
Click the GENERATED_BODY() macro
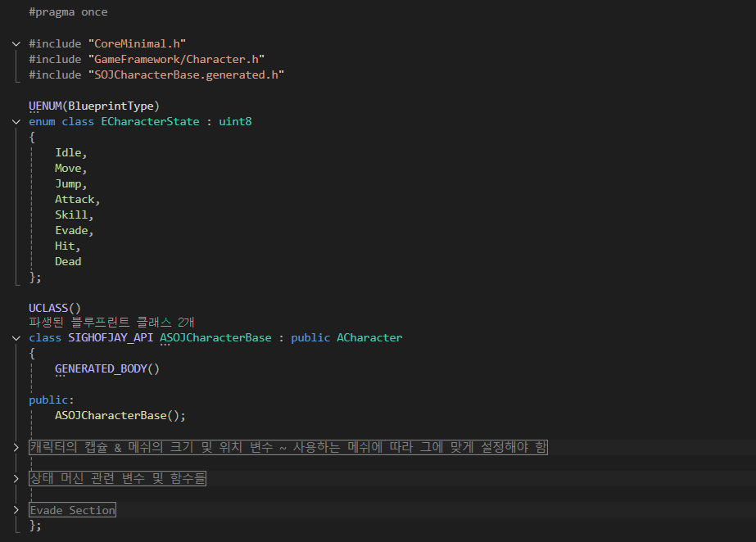[x=107, y=368]
